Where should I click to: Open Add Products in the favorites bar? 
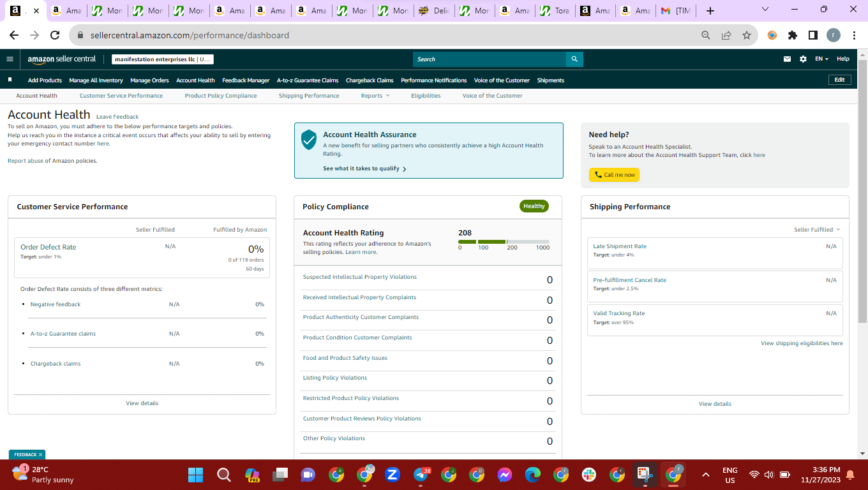(x=45, y=80)
